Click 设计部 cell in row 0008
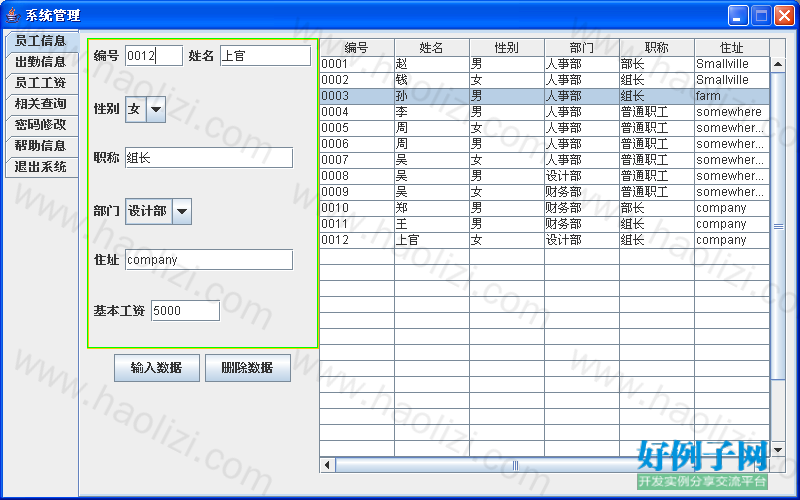 tap(582, 176)
